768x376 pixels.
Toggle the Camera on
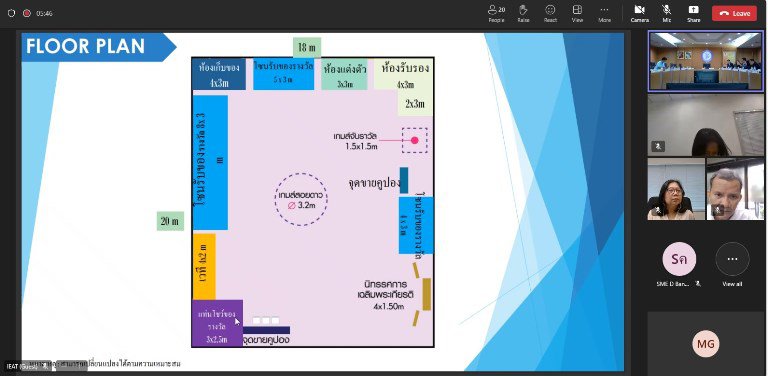640,13
